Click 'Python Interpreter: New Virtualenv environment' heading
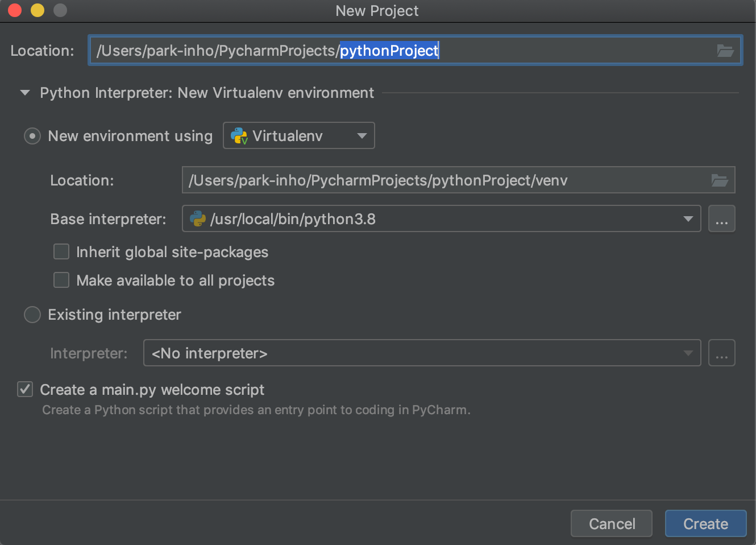This screenshot has width=756, height=545. point(207,93)
